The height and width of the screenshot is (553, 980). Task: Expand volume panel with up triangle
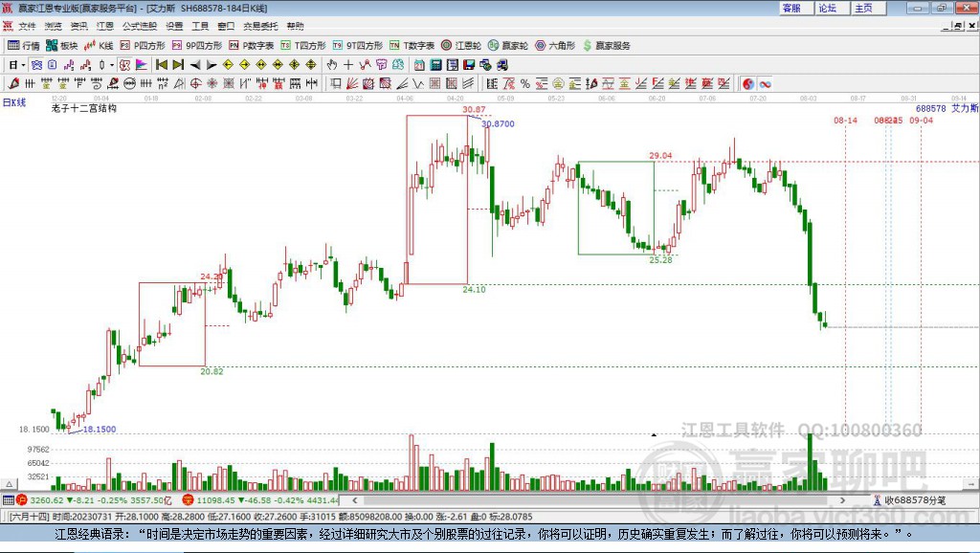10,484
